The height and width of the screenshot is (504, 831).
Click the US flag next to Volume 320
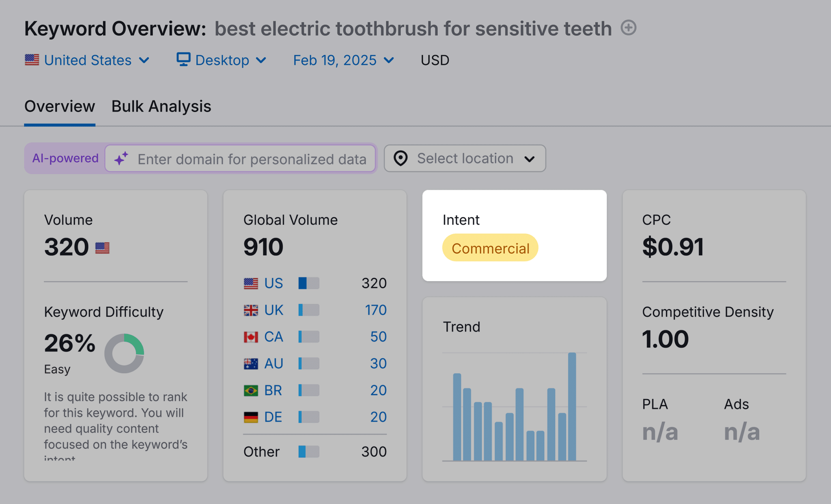click(102, 248)
